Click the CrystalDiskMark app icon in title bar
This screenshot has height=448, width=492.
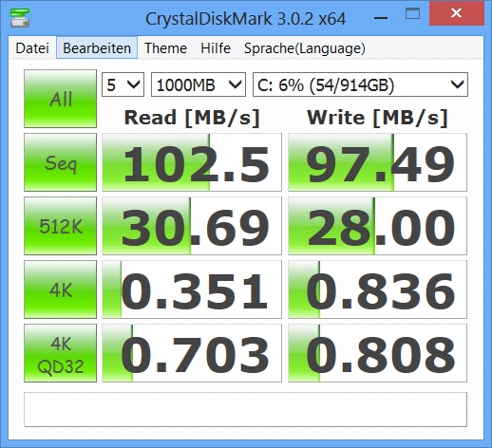click(x=20, y=18)
